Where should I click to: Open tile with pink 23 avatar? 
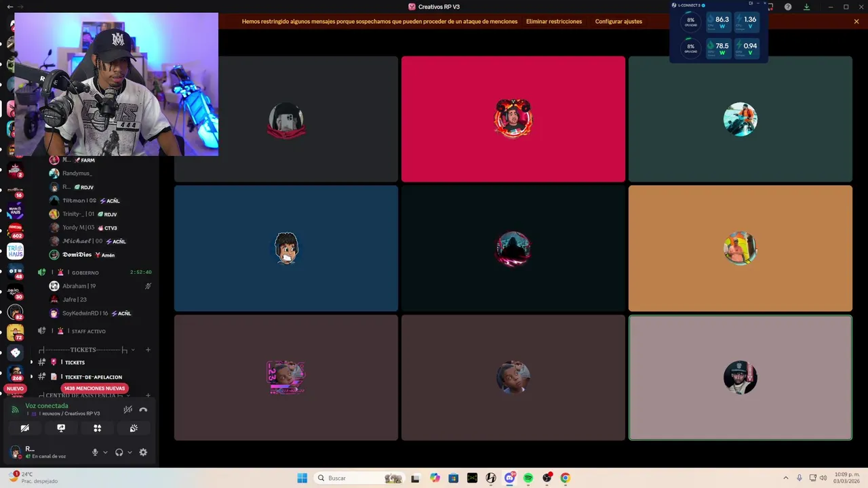[286, 378]
